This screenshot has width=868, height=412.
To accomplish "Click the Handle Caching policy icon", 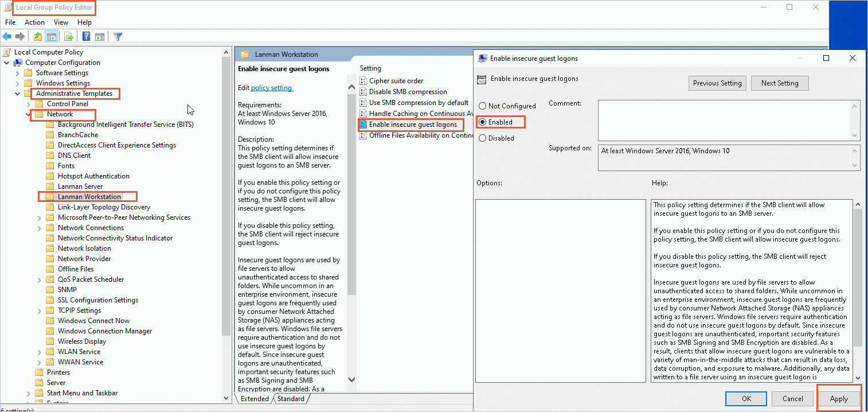I will 363,114.
